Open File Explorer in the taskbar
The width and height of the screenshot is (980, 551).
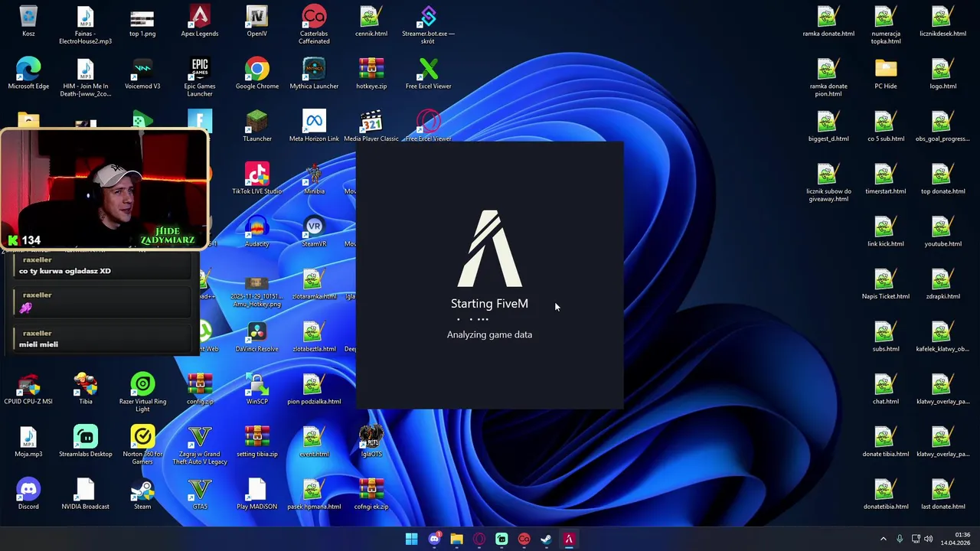click(456, 539)
